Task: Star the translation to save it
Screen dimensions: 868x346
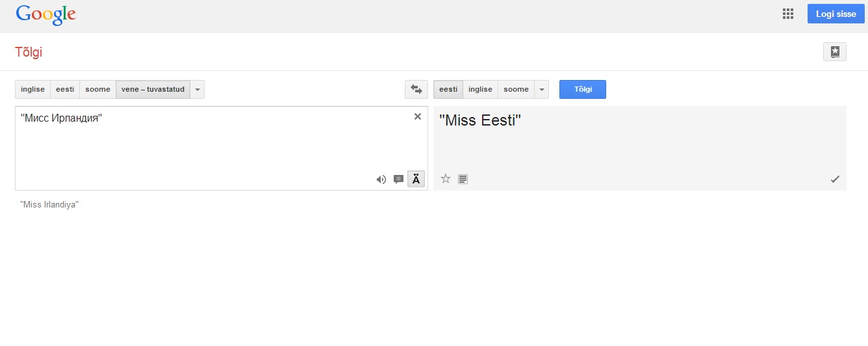Action: pyautogui.click(x=446, y=179)
